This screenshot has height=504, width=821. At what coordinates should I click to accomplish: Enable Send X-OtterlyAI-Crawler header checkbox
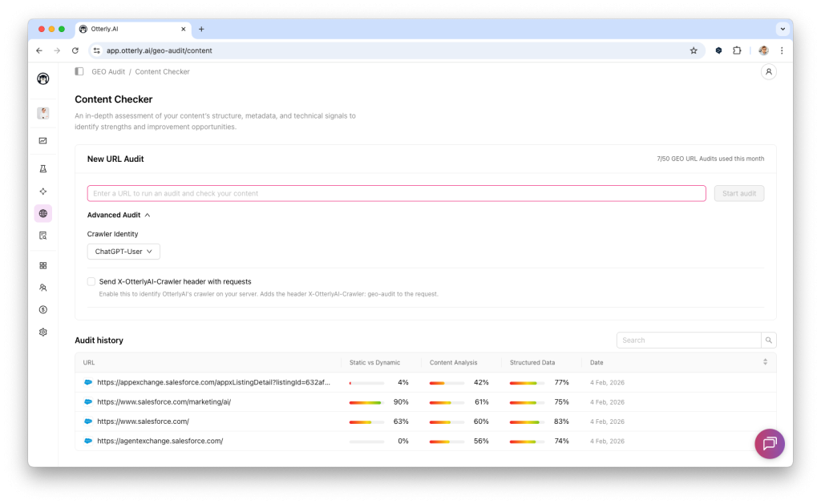(91, 281)
